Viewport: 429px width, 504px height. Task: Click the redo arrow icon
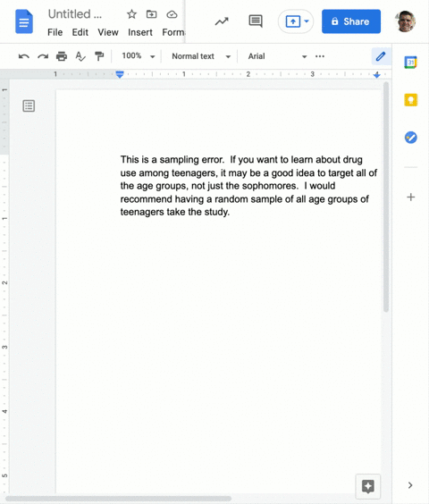(43, 56)
